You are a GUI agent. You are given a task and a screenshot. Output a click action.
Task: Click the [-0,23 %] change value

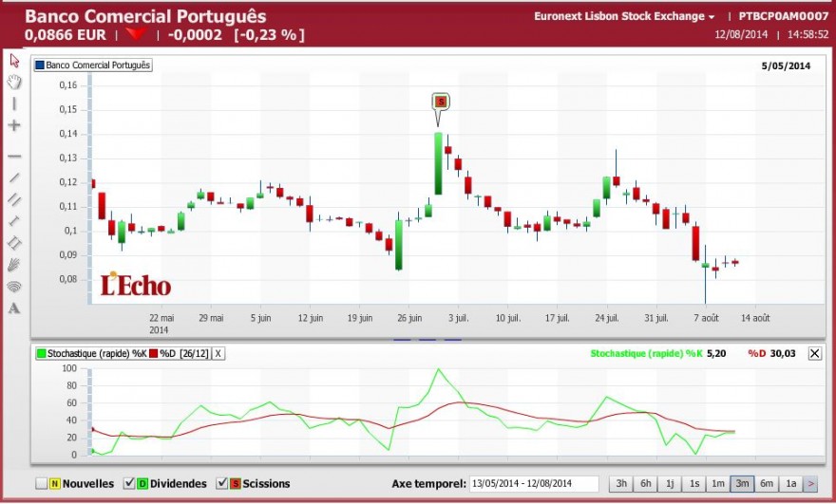pos(269,35)
